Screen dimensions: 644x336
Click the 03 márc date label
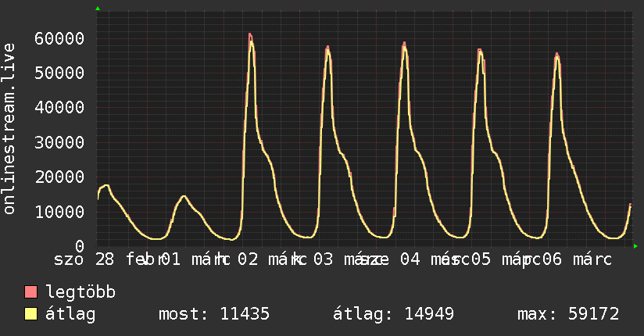349,259
